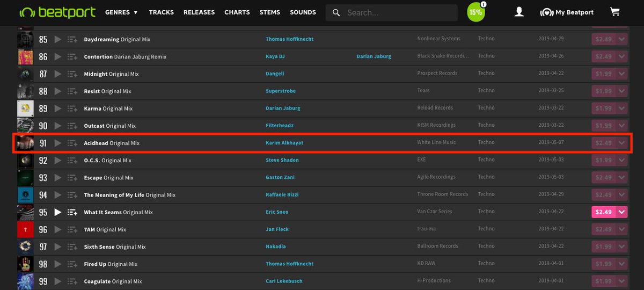Add Karma to queue
644x290 pixels.
pyautogui.click(x=72, y=108)
